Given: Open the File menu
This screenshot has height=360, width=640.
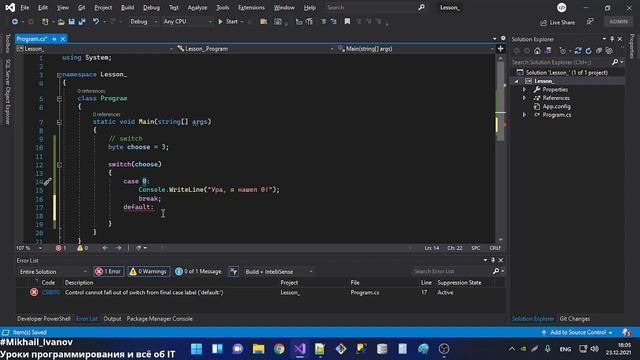Looking at the screenshot, I should tap(24, 7).
